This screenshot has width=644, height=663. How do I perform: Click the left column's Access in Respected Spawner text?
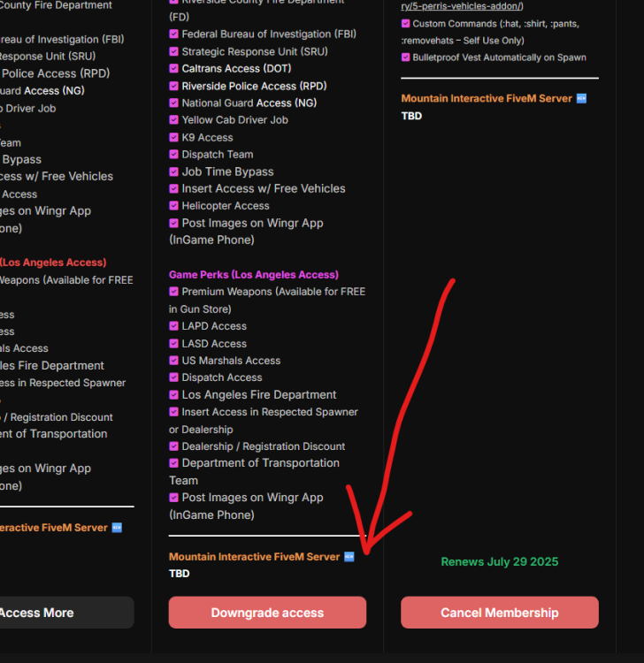[x=63, y=383]
